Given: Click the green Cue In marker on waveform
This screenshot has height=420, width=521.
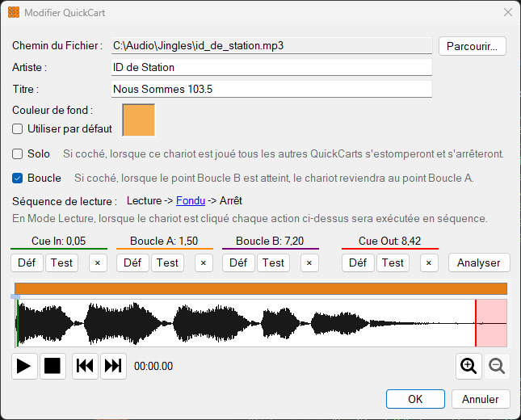Looking at the screenshot, I should pos(17,323).
